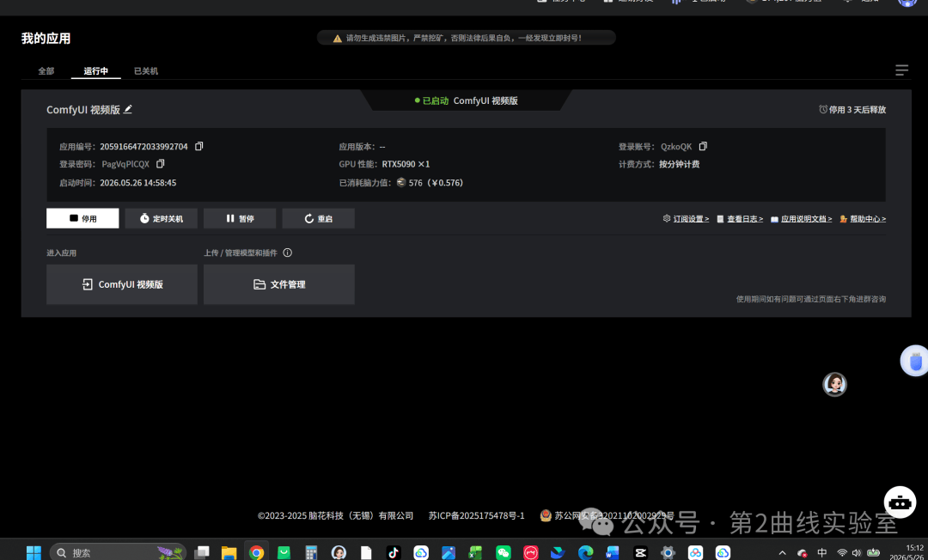Screen dimensions: 928x560
Task: Select the 应用编号 value 2059166472033992704
Action: 143,147
